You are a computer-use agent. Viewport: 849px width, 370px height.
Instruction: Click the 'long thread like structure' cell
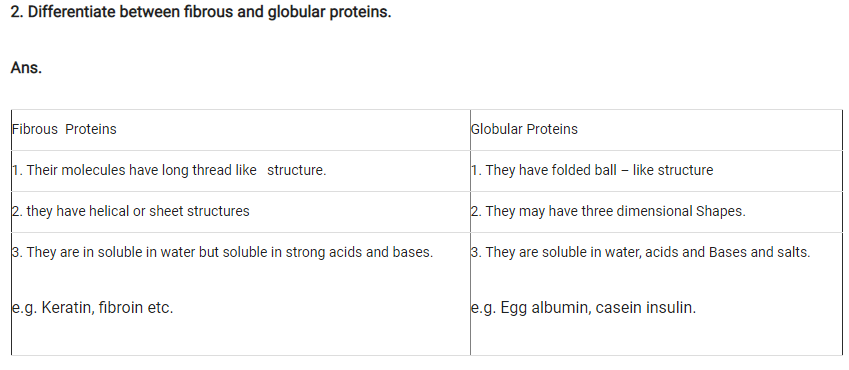coord(241,171)
